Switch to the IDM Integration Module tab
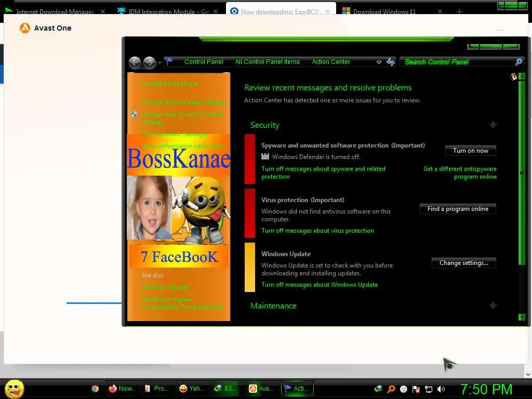Image resolution: width=532 pixels, height=399 pixels. coord(168,11)
